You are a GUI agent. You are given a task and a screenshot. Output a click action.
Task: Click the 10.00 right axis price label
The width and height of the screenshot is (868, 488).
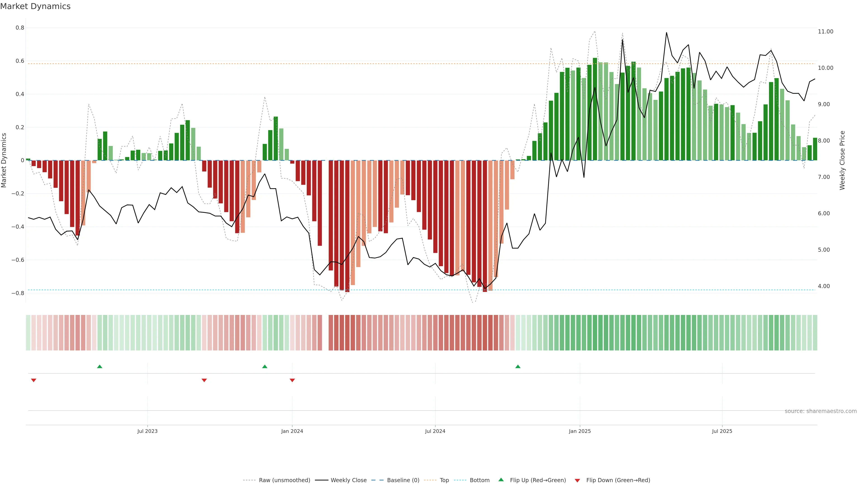point(825,68)
